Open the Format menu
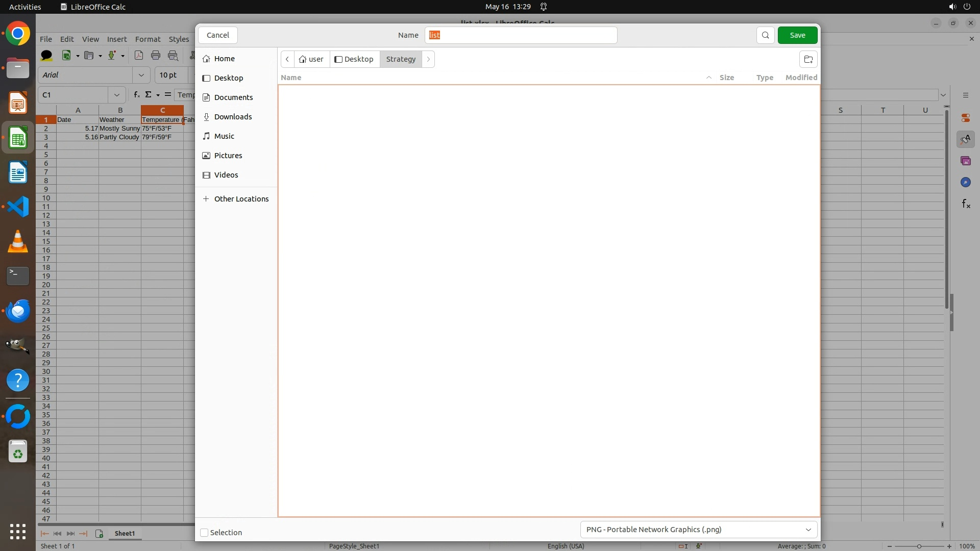This screenshot has width=980, height=551. pos(148,39)
